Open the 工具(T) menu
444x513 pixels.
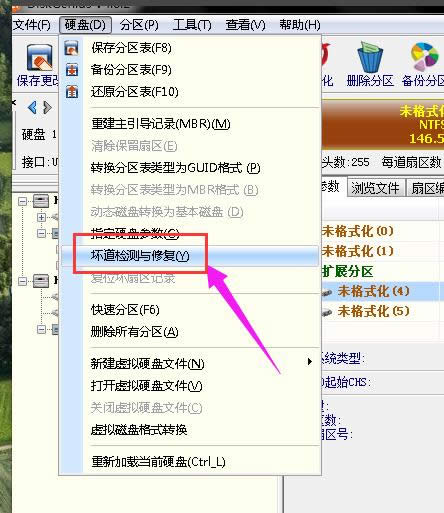tap(192, 25)
